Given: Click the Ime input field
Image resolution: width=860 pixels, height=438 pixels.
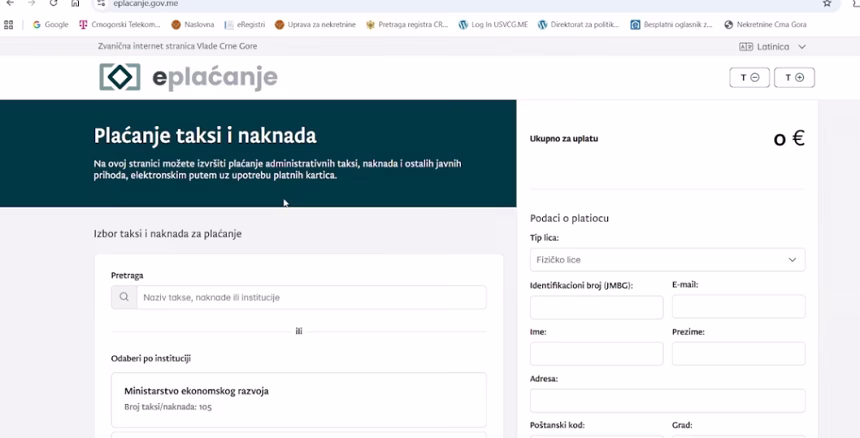Looking at the screenshot, I should click(596, 354).
